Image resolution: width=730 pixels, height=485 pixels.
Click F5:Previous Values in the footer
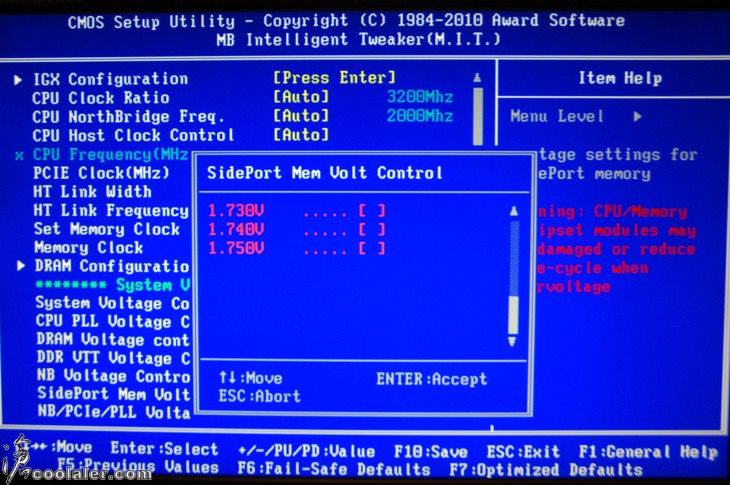click(138, 466)
